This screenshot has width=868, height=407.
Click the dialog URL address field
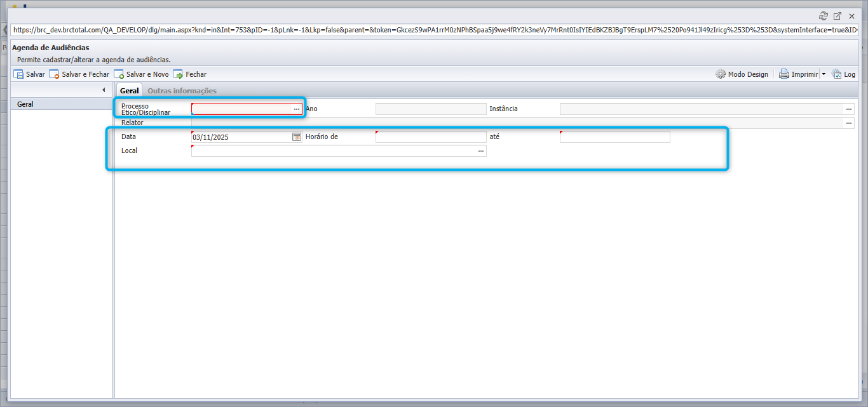point(435,30)
